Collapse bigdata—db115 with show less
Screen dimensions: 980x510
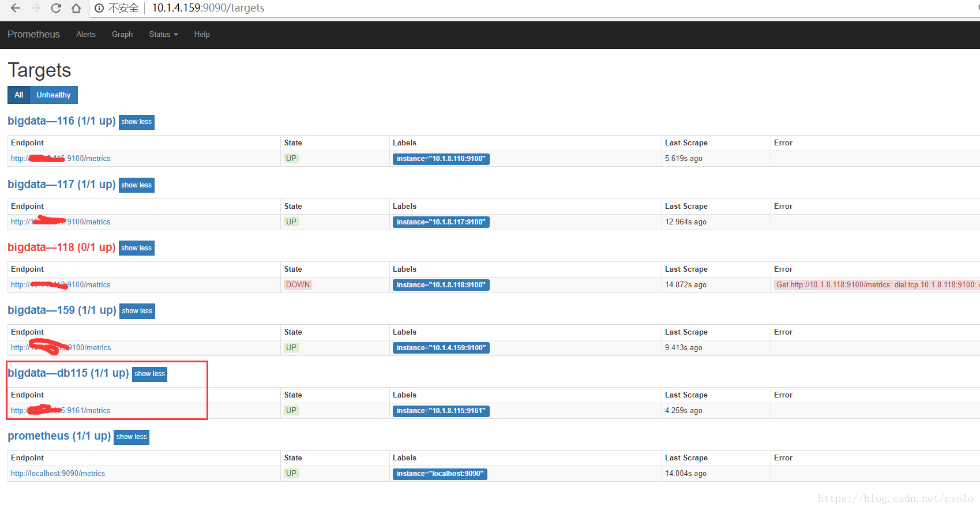pyautogui.click(x=150, y=374)
